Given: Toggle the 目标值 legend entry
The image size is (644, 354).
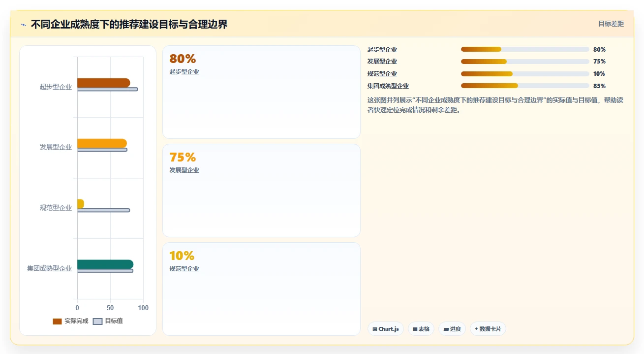Looking at the screenshot, I should pyautogui.click(x=108, y=321).
